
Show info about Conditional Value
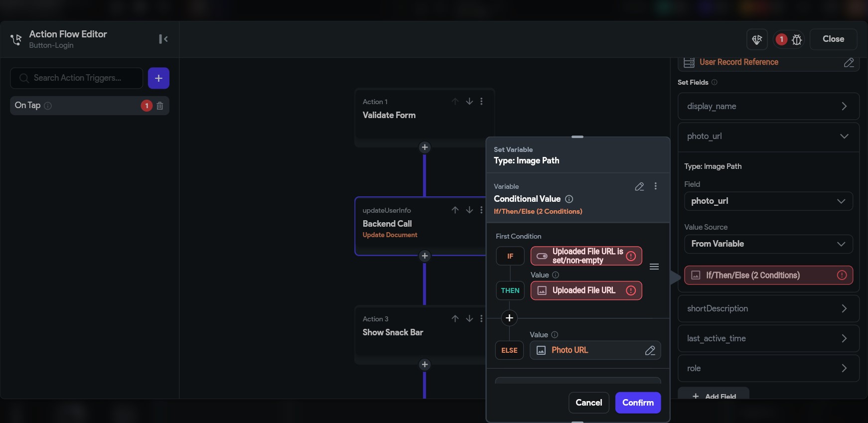coord(569,199)
